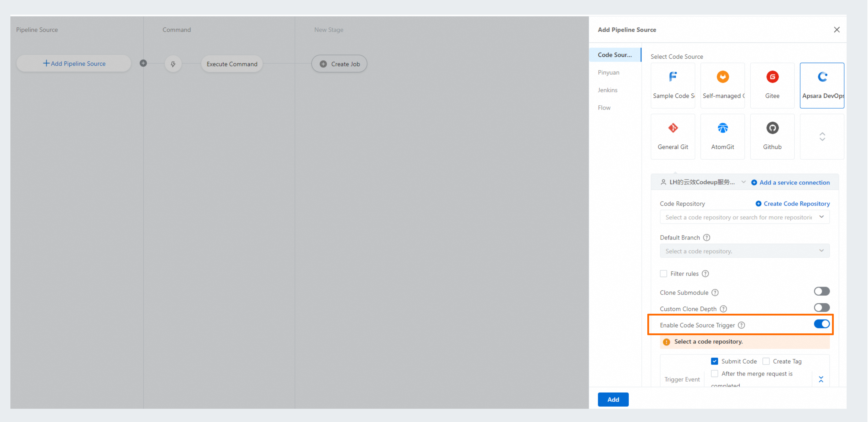Image resolution: width=868 pixels, height=422 pixels.
Task: Turn on Clone Submodule switch
Action: pyautogui.click(x=821, y=291)
